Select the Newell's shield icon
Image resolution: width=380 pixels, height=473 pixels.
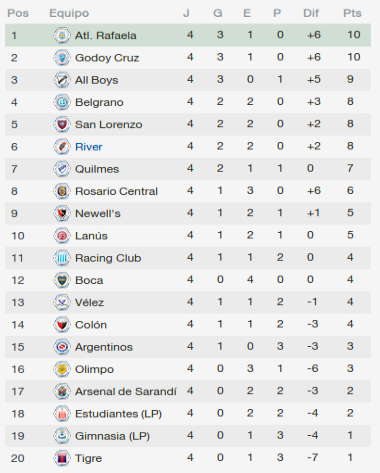click(62, 213)
